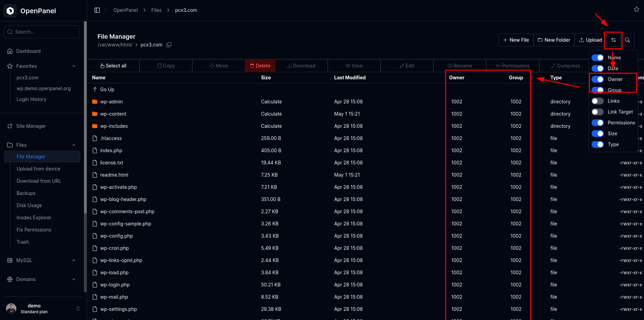Click Calculate size for wp-content

[271, 114]
